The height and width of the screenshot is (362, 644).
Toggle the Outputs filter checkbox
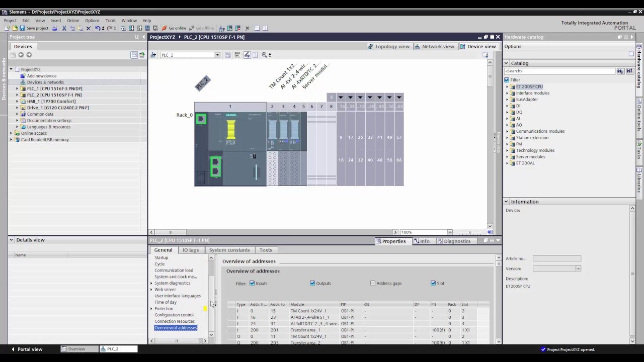pyautogui.click(x=312, y=283)
